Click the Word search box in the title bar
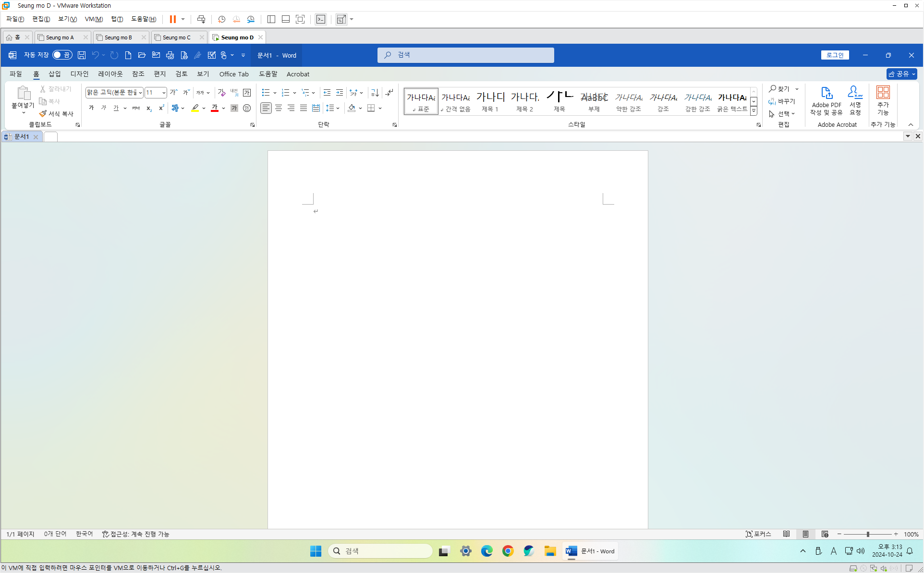 point(466,55)
